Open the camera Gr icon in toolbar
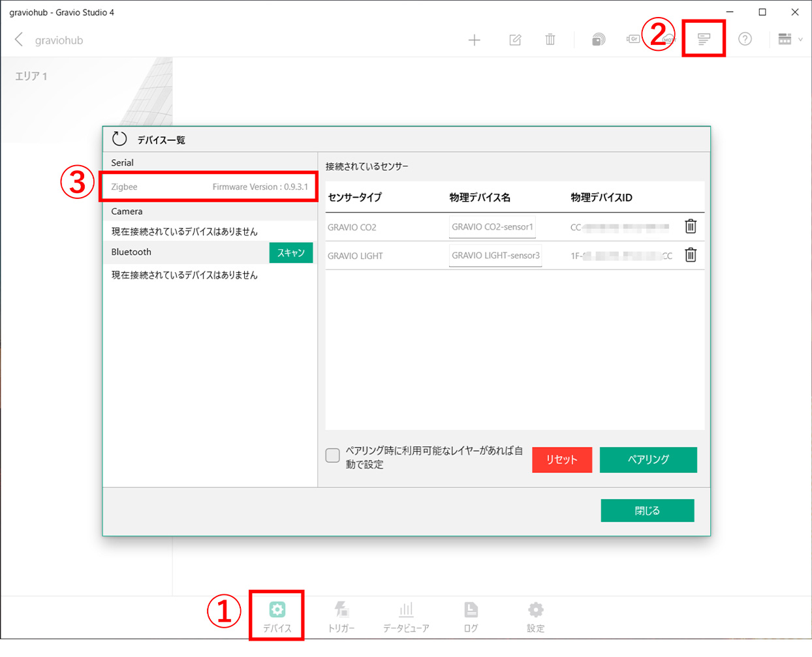This screenshot has width=812, height=657. tap(633, 39)
